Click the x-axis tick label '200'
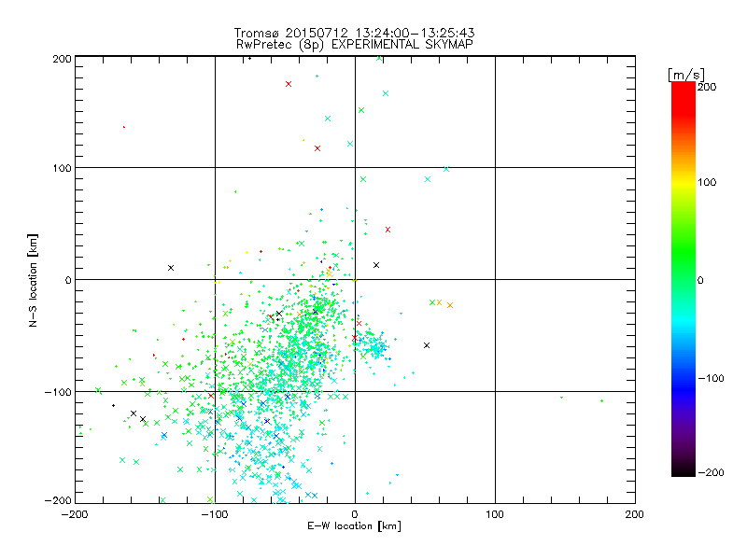The image size is (747, 560). coord(635,514)
